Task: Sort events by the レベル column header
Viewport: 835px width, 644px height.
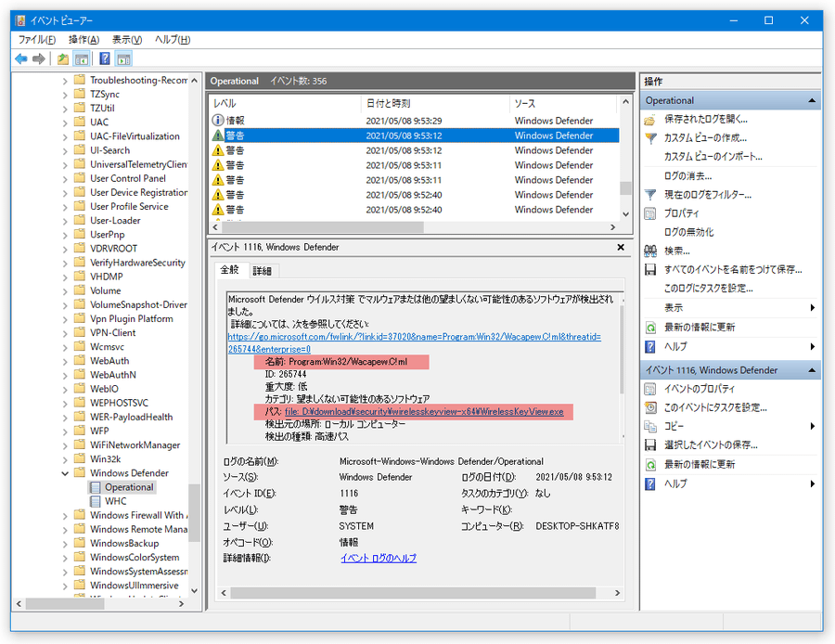Action: 286,103
